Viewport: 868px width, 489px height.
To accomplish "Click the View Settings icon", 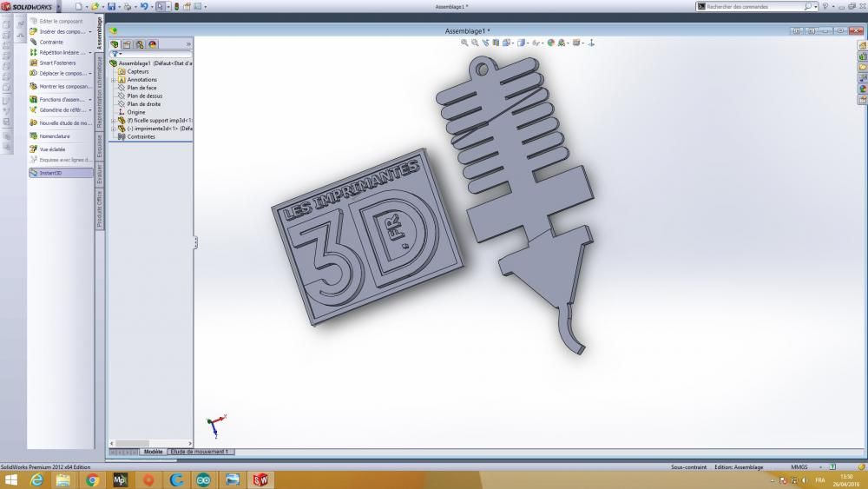I will pos(576,43).
